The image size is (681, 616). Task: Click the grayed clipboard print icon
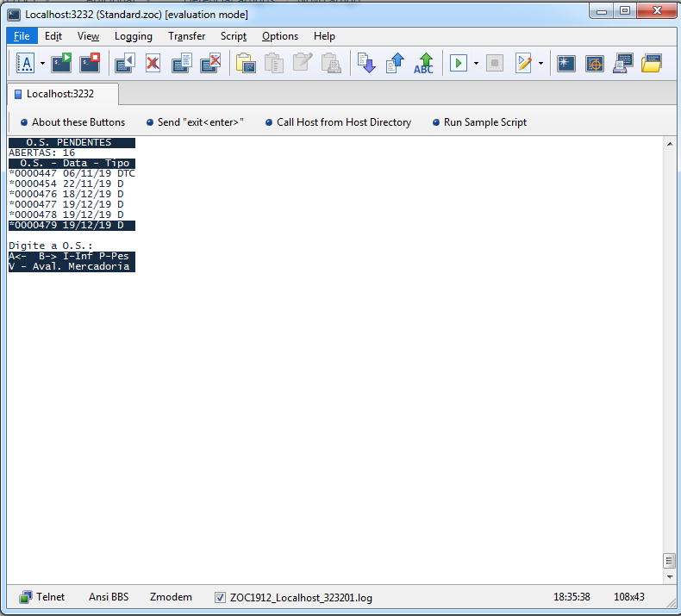click(x=331, y=64)
